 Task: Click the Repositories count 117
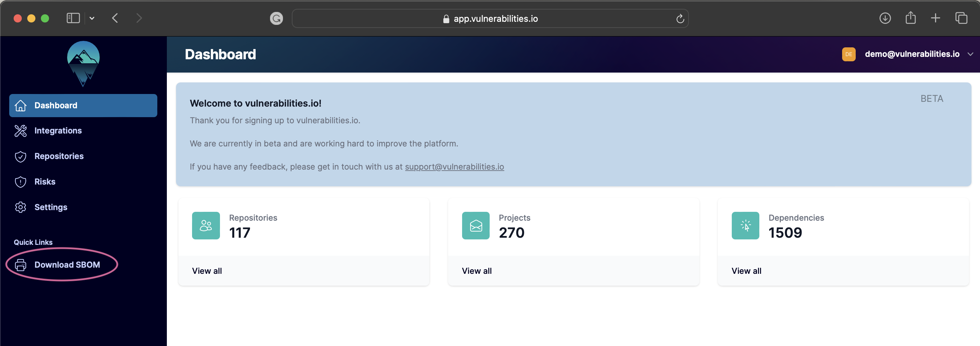pyautogui.click(x=240, y=233)
